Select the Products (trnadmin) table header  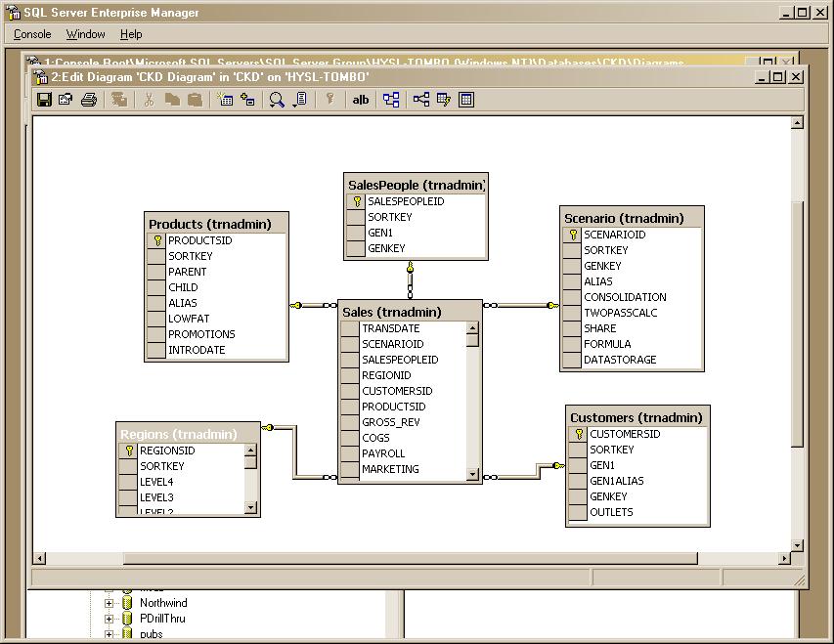pyautogui.click(x=216, y=224)
